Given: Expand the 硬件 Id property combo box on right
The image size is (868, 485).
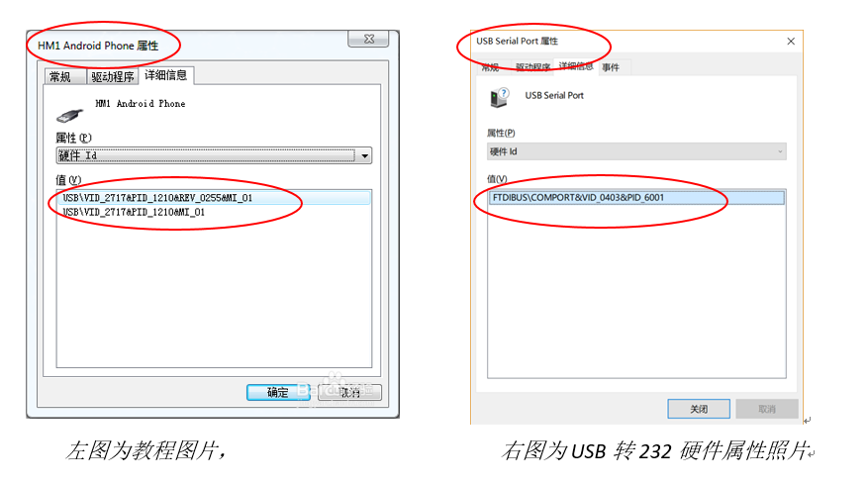Looking at the screenshot, I should pyautogui.click(x=780, y=151).
